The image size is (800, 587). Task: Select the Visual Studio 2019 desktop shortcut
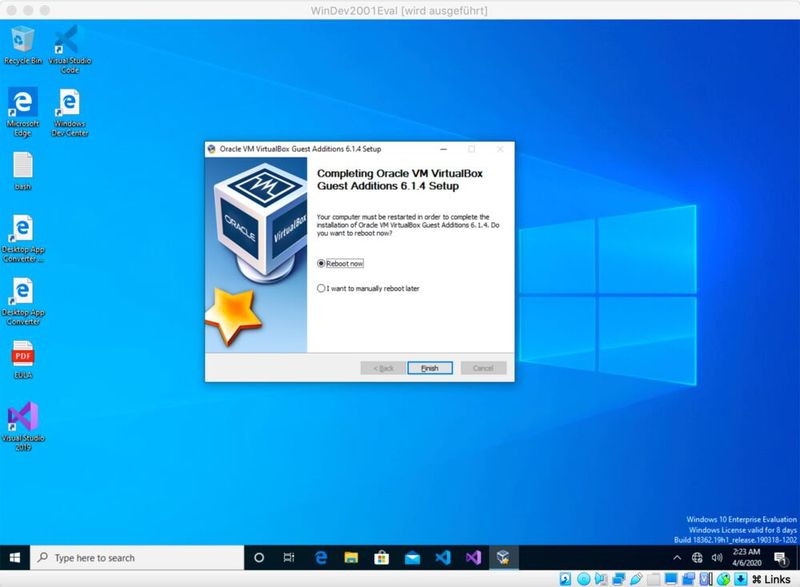coord(23,426)
